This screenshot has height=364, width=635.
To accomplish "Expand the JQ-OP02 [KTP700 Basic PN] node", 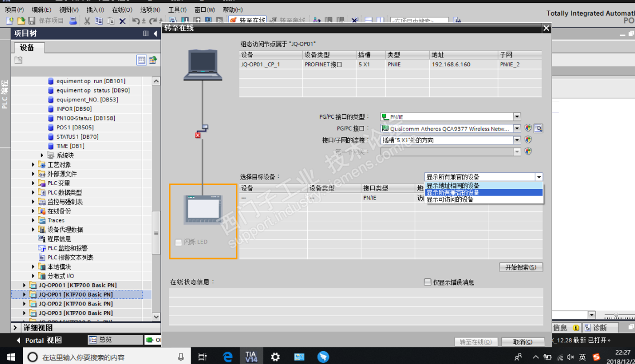I will point(25,304).
